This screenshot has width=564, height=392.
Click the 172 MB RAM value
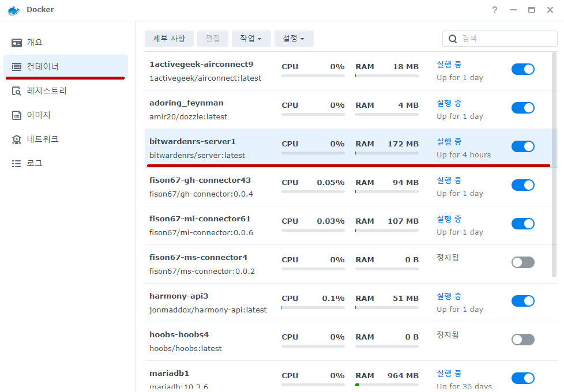coord(403,144)
